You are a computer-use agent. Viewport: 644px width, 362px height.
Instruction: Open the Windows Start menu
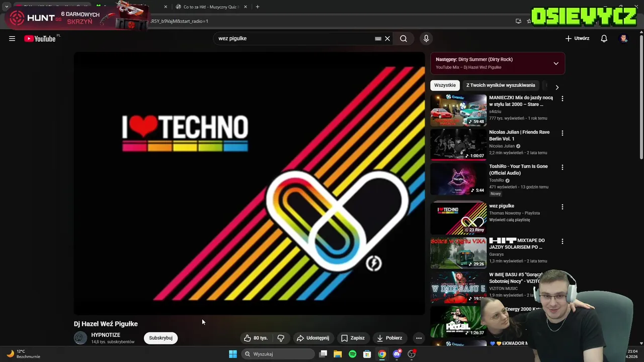[x=233, y=354]
